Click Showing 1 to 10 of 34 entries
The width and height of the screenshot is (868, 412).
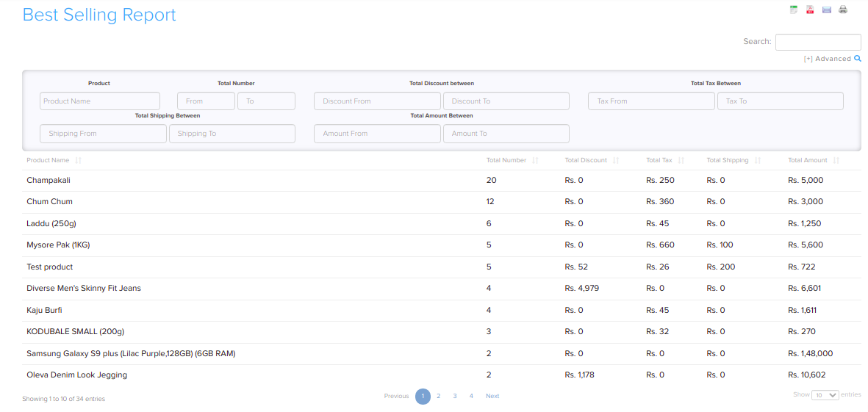pyautogui.click(x=64, y=399)
